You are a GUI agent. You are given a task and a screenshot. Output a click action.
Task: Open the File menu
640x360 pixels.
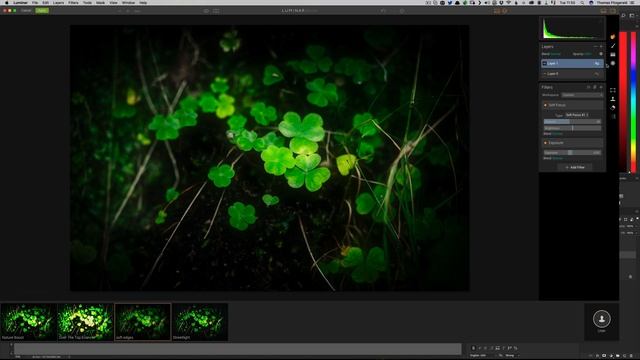35,2
